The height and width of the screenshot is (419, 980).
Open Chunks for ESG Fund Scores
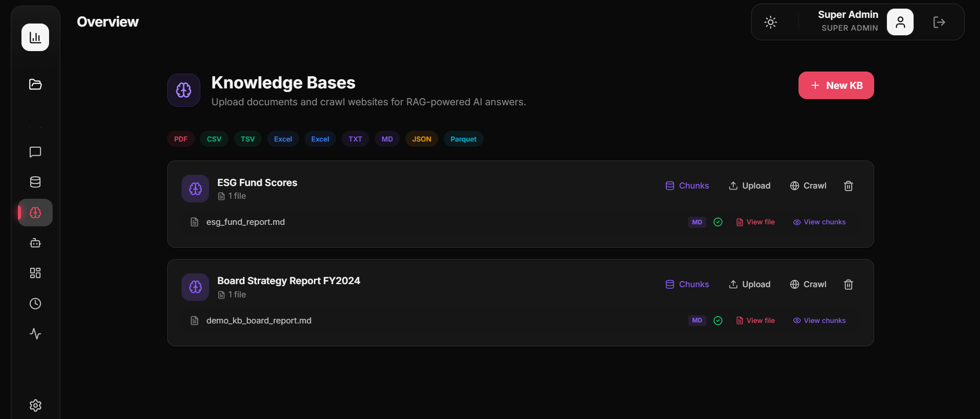pos(687,185)
